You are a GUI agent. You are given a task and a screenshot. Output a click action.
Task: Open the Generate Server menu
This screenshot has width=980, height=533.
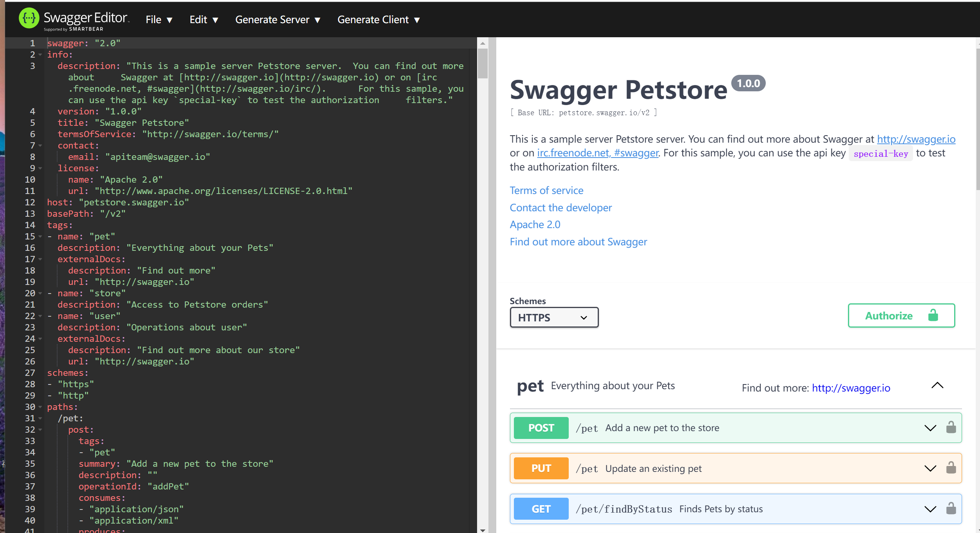coord(278,20)
